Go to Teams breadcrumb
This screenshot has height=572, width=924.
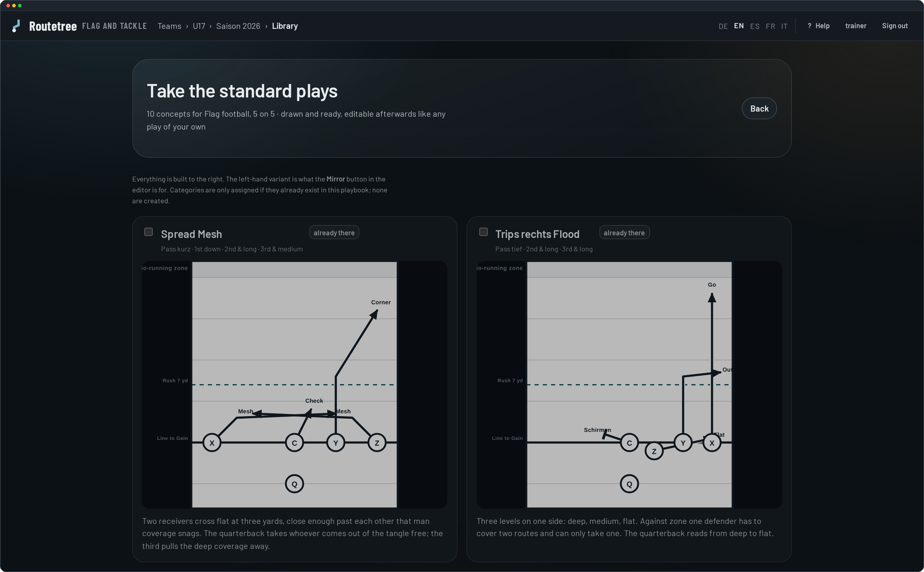tap(169, 26)
